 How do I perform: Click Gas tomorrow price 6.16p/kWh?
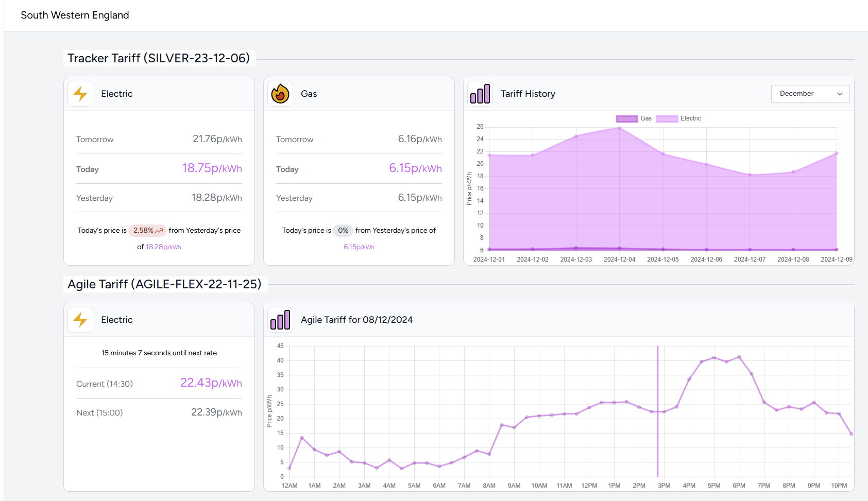(420, 139)
